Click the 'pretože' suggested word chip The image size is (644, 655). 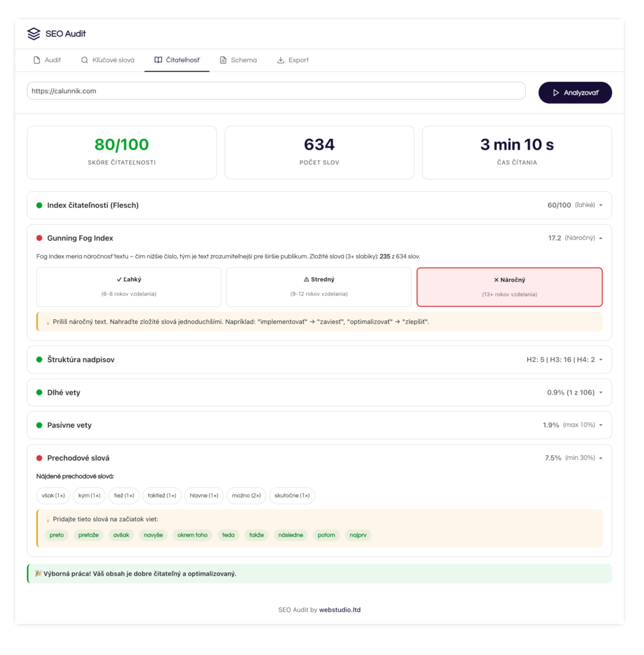click(88, 535)
